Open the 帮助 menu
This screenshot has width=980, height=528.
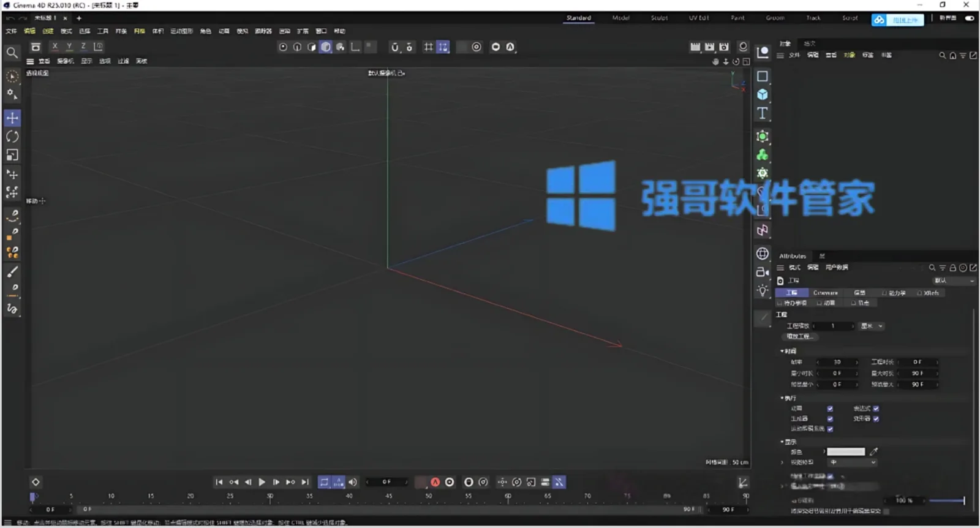click(339, 31)
